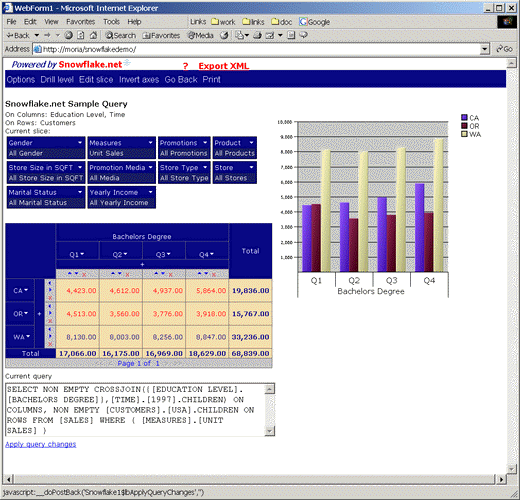Remove the WA row with red X
Screen dimensions: 520x500
(x=50, y=344)
